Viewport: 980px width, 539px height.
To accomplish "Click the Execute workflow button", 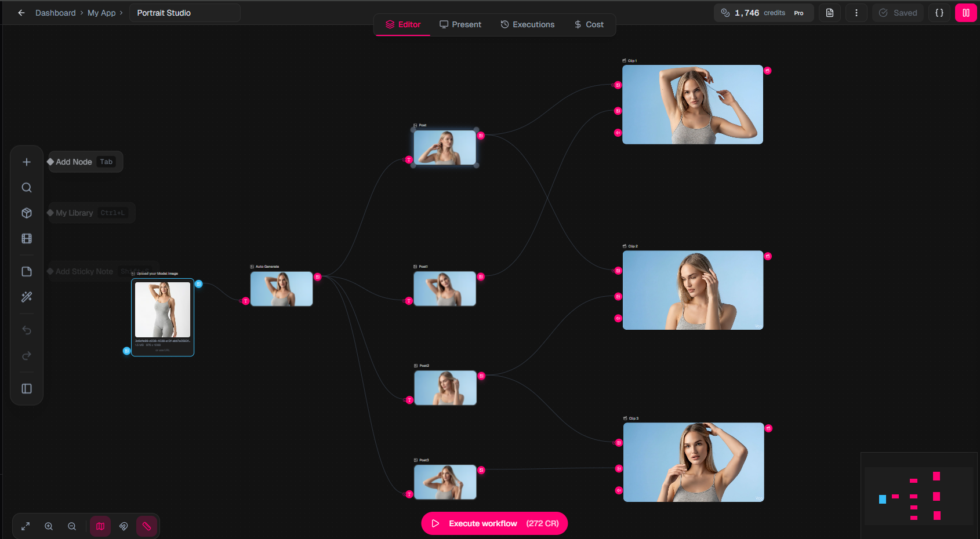I will coord(494,523).
